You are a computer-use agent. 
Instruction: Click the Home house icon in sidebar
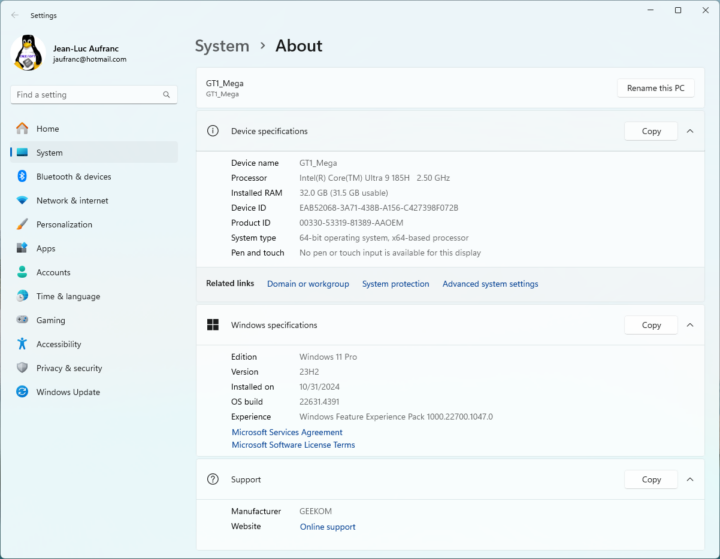pyautogui.click(x=22, y=129)
